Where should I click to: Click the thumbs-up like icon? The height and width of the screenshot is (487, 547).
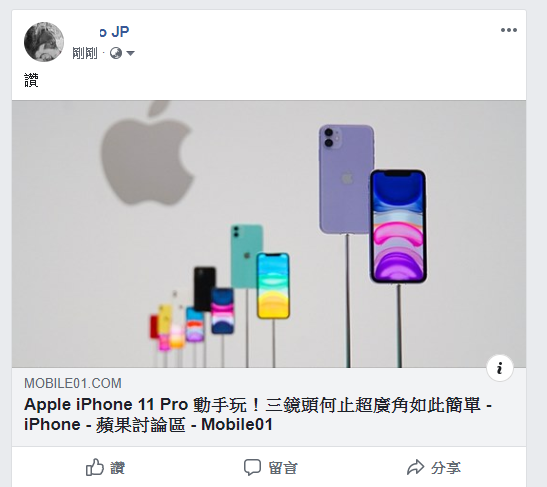[x=95, y=467]
